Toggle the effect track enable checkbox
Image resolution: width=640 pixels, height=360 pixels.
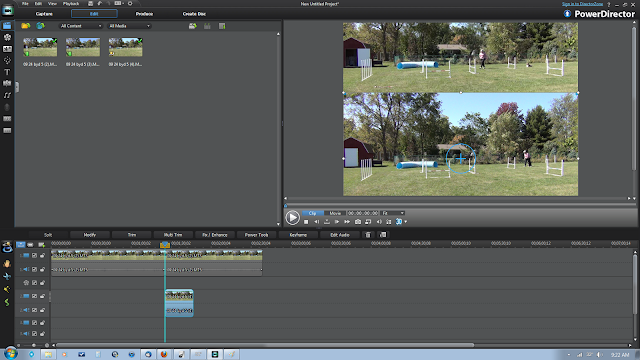pos(34,282)
